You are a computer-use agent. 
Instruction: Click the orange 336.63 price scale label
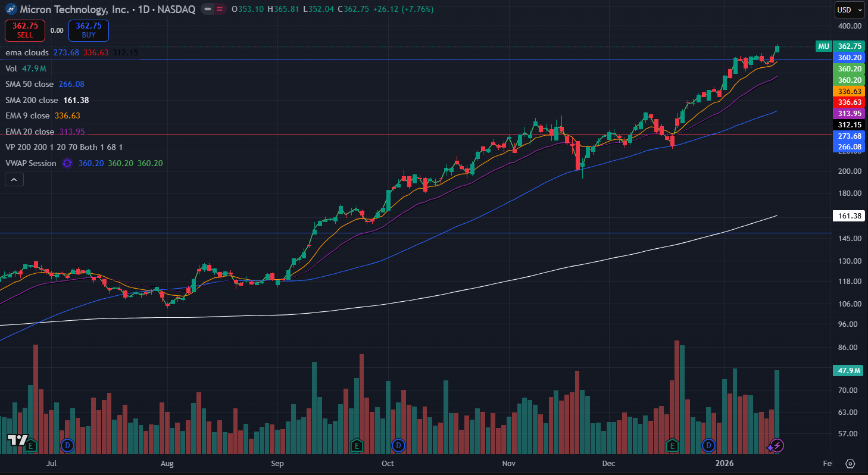[x=850, y=91]
